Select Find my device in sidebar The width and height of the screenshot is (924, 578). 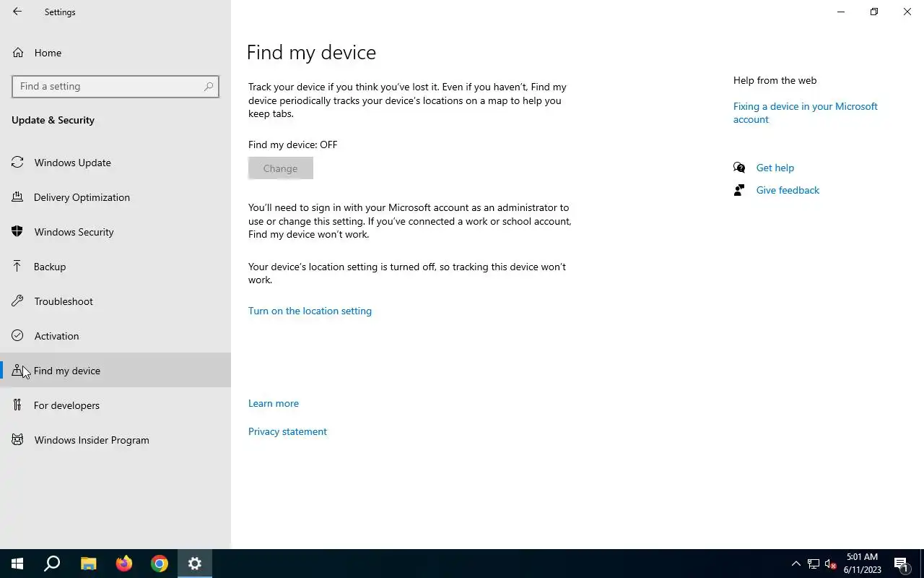(115, 371)
